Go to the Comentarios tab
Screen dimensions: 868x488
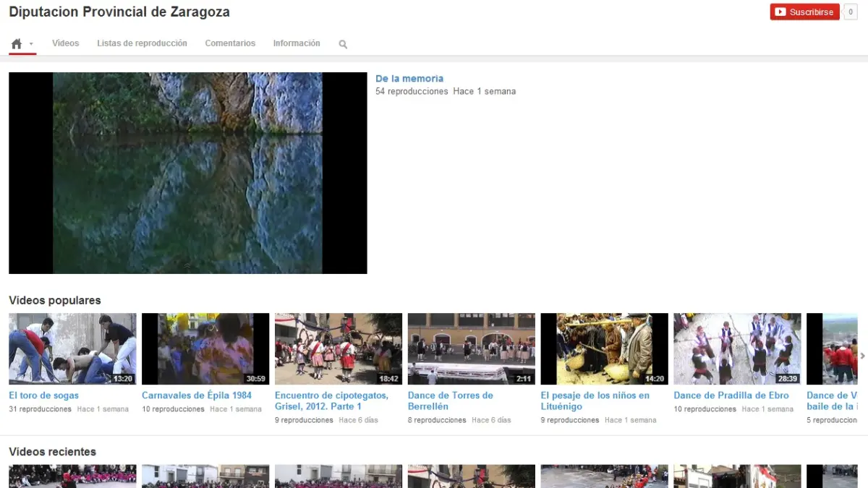(x=230, y=43)
